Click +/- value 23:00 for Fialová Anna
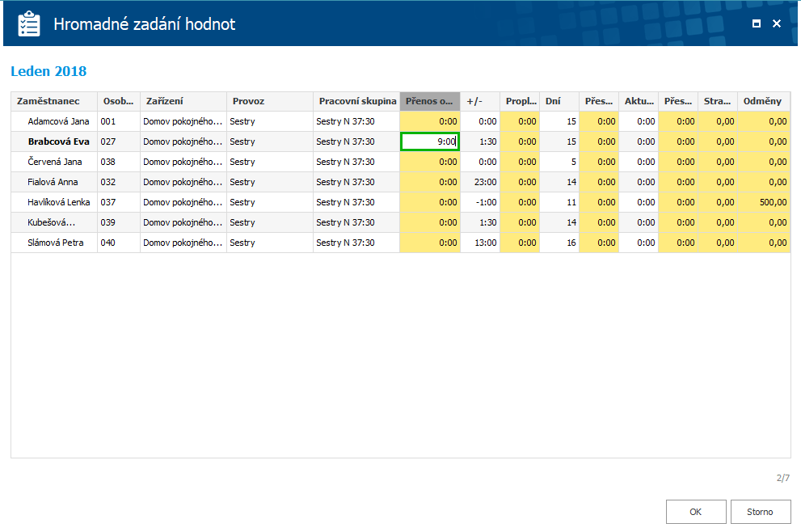801x532 pixels. [x=480, y=182]
